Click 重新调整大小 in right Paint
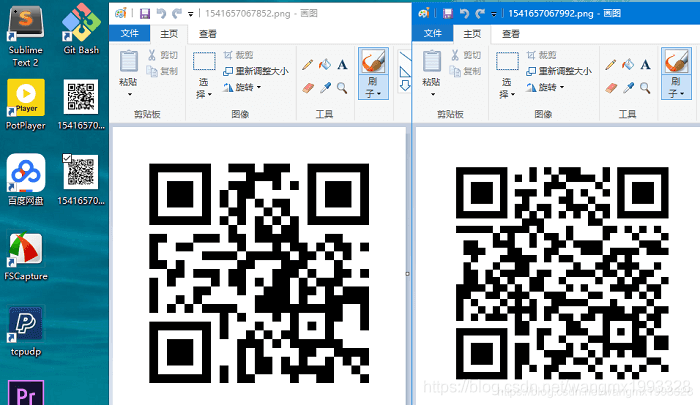Image resolution: width=700 pixels, height=405 pixels. click(x=559, y=71)
